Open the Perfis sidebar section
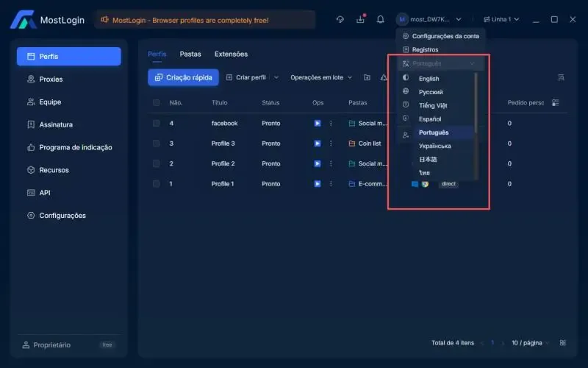Image resolution: width=588 pixels, height=368 pixels. 68,57
